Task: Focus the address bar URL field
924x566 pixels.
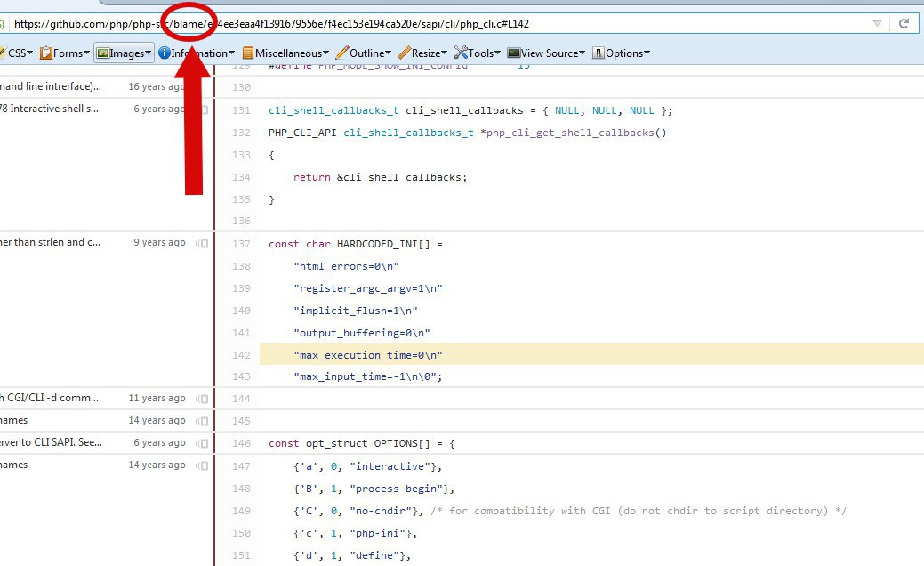Action: click(x=442, y=23)
